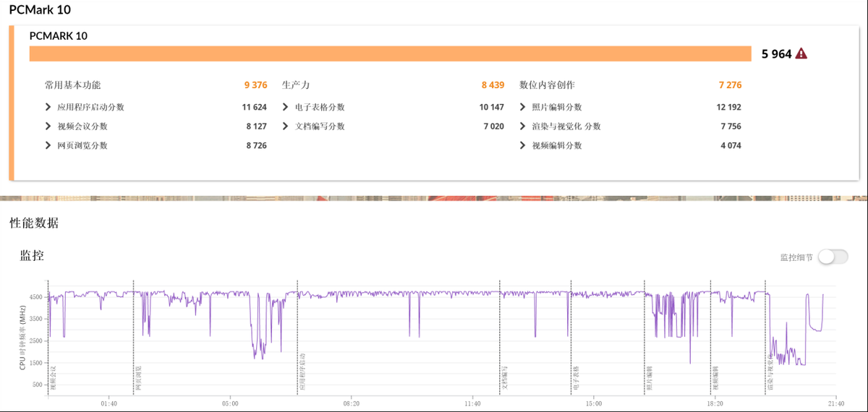Click the 12 192 photo editing value
The width and height of the screenshot is (868, 412).
[x=729, y=107]
